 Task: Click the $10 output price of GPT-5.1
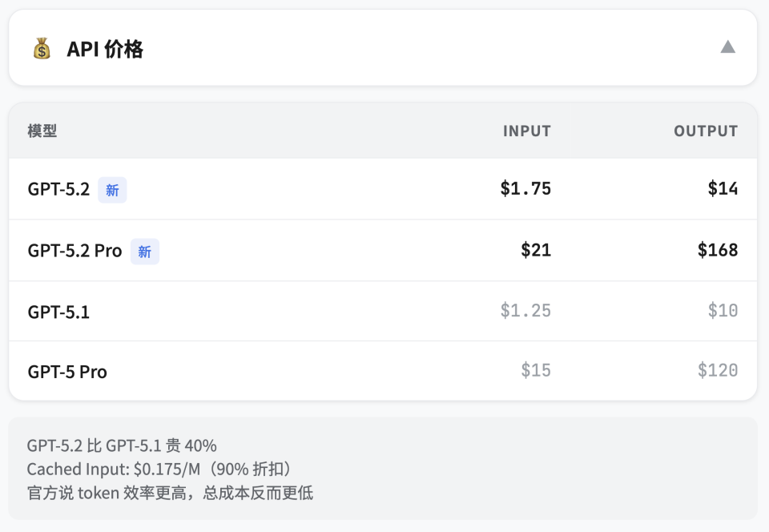(x=724, y=311)
